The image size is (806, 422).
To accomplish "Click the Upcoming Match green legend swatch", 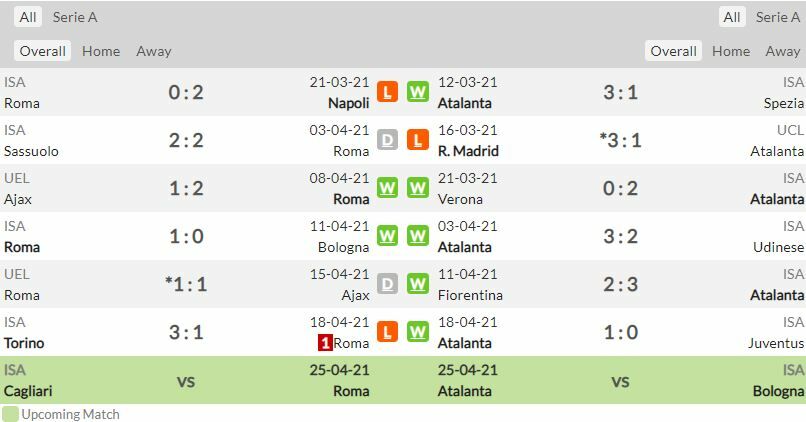I will pos(10,414).
